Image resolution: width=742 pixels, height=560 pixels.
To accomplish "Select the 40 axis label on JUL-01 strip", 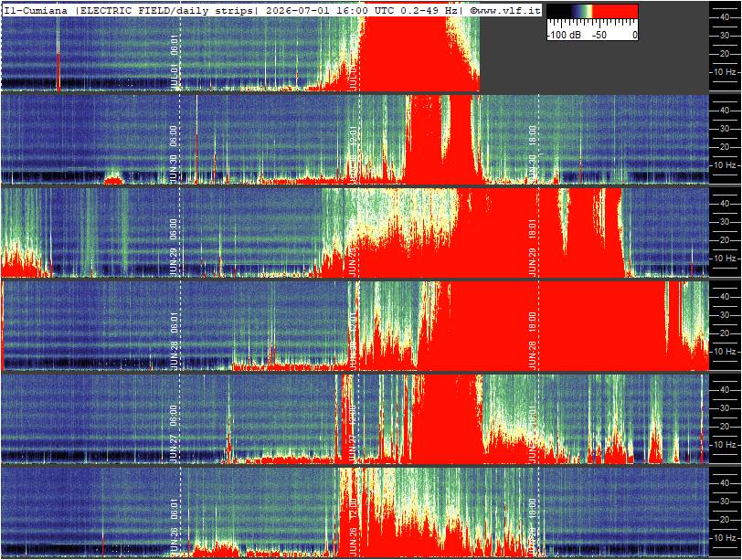I will coord(725,17).
